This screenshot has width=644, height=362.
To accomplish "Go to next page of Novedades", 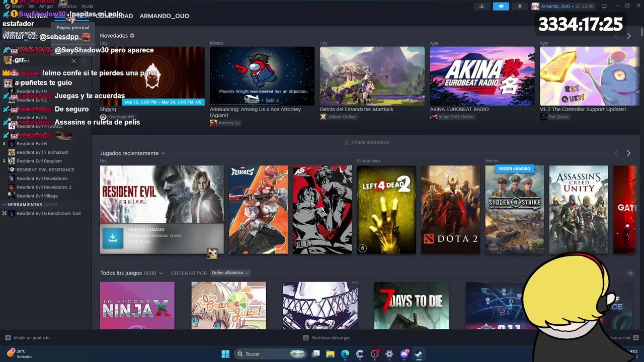I will (628, 36).
